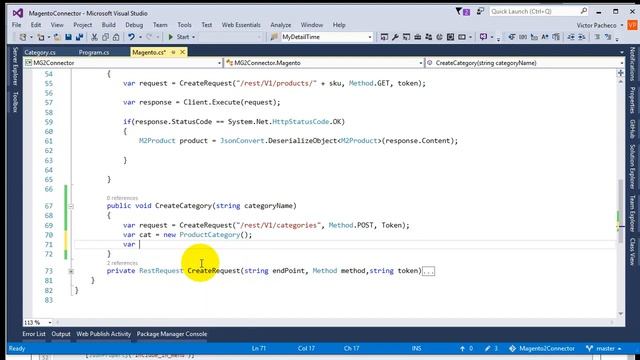Collapse the CreateCategory method outline
The height and width of the screenshot is (360, 640).
pos(71,206)
